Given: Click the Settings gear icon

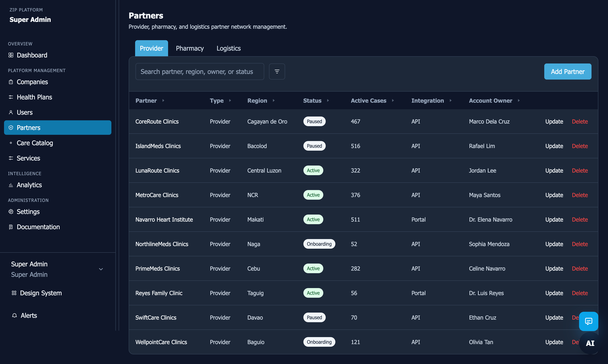Looking at the screenshot, I should (x=11, y=212).
